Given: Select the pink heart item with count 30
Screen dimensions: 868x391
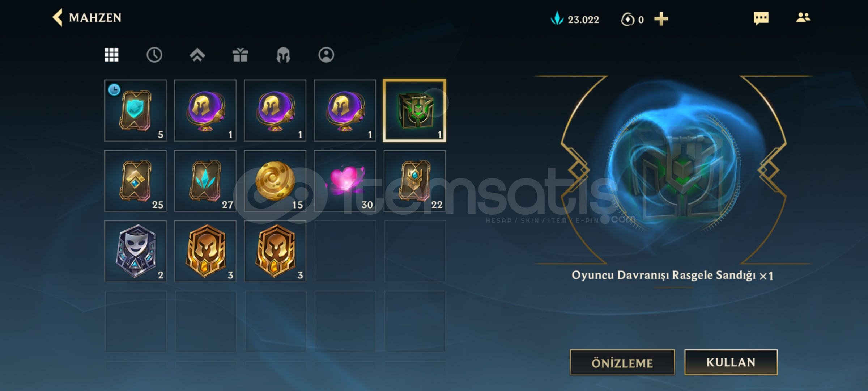Looking at the screenshot, I should (345, 181).
